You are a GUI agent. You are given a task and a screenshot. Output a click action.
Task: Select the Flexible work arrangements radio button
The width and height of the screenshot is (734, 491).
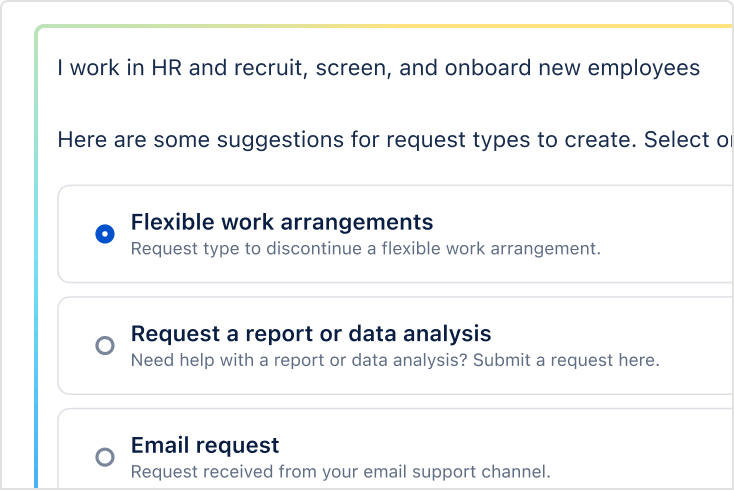click(x=105, y=234)
